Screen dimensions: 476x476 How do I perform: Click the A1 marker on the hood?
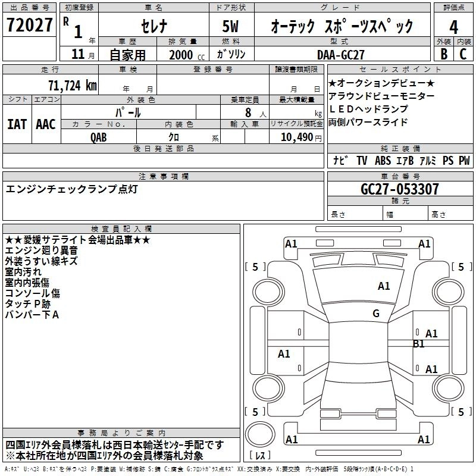[384, 286]
